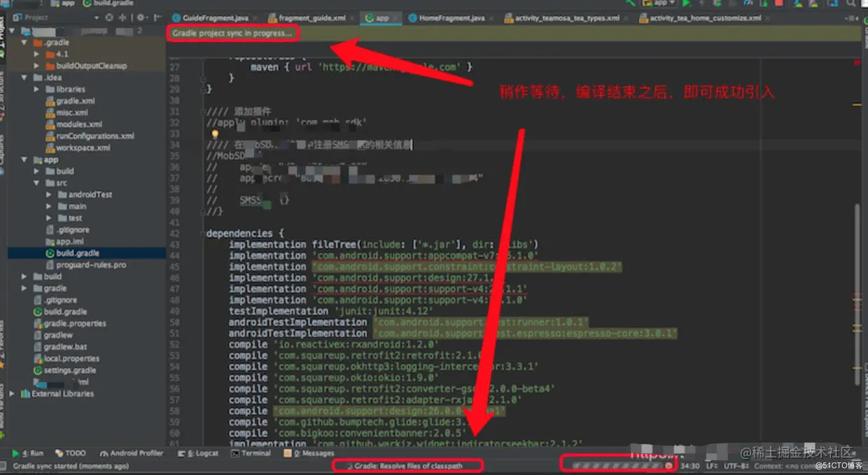Open the Run tool window

click(28, 453)
